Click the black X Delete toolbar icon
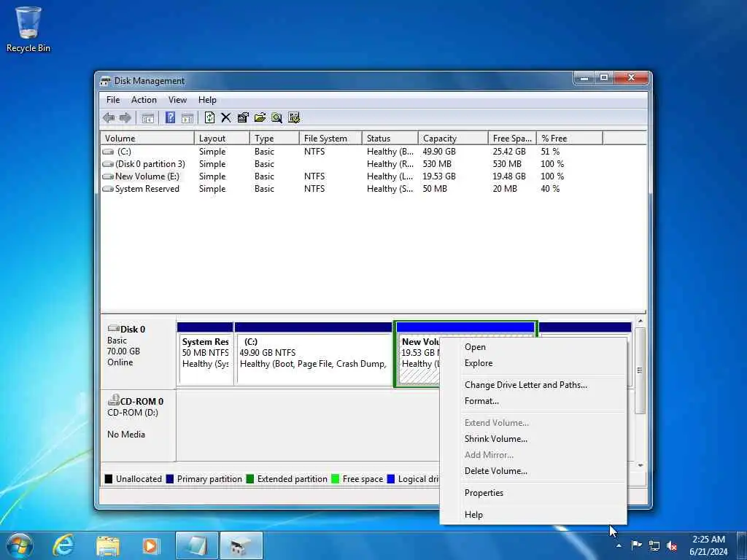This screenshot has height=560, width=747. [x=226, y=117]
